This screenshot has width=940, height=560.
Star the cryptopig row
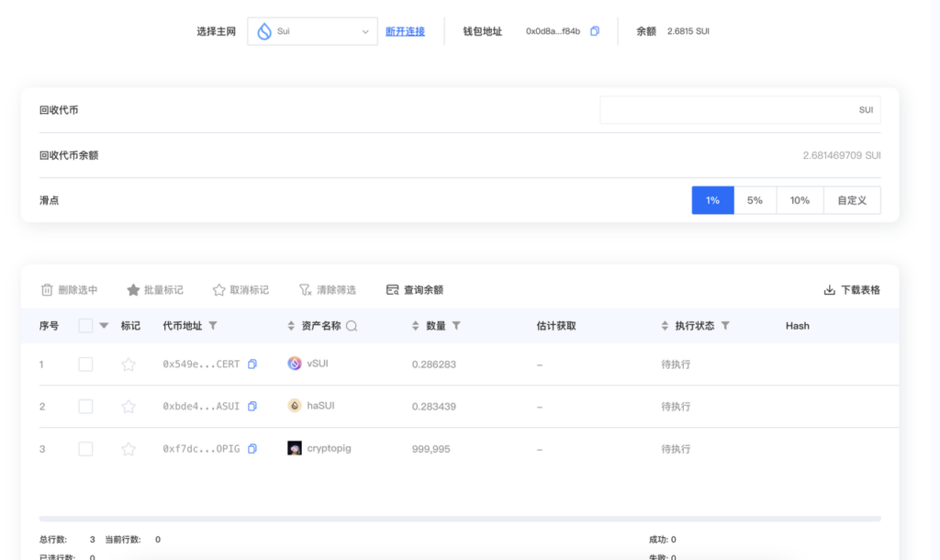point(129,449)
